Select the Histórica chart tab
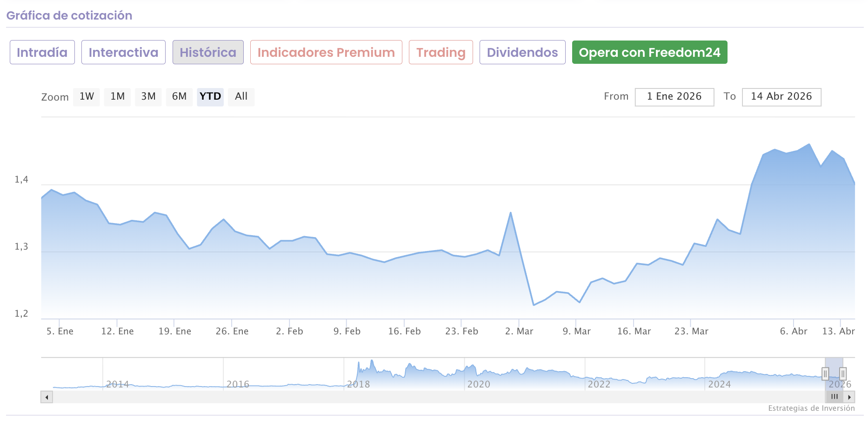 (x=208, y=52)
